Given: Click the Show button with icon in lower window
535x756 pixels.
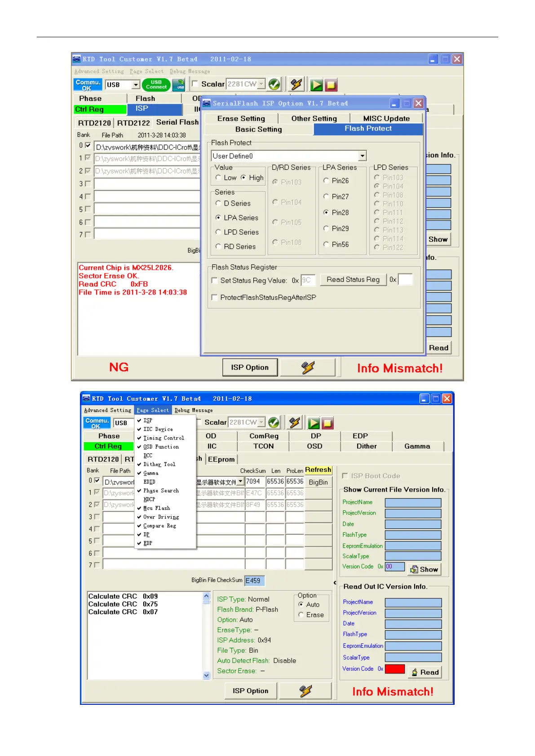Looking at the screenshot, I should (x=424, y=569).
